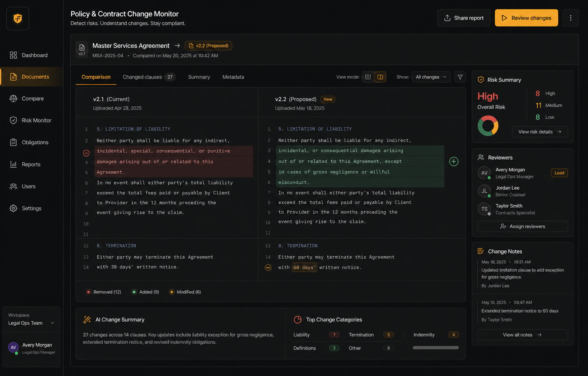
Task: Click Review changes button
Action: (526, 18)
